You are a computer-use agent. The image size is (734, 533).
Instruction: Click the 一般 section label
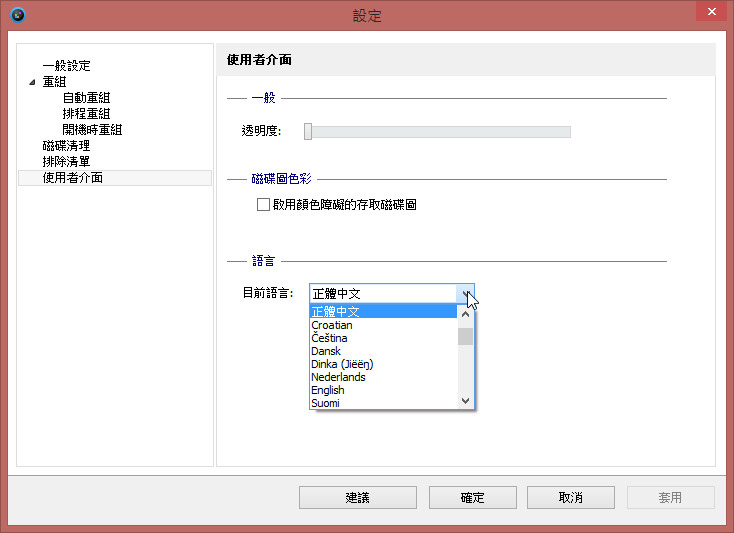(x=264, y=98)
